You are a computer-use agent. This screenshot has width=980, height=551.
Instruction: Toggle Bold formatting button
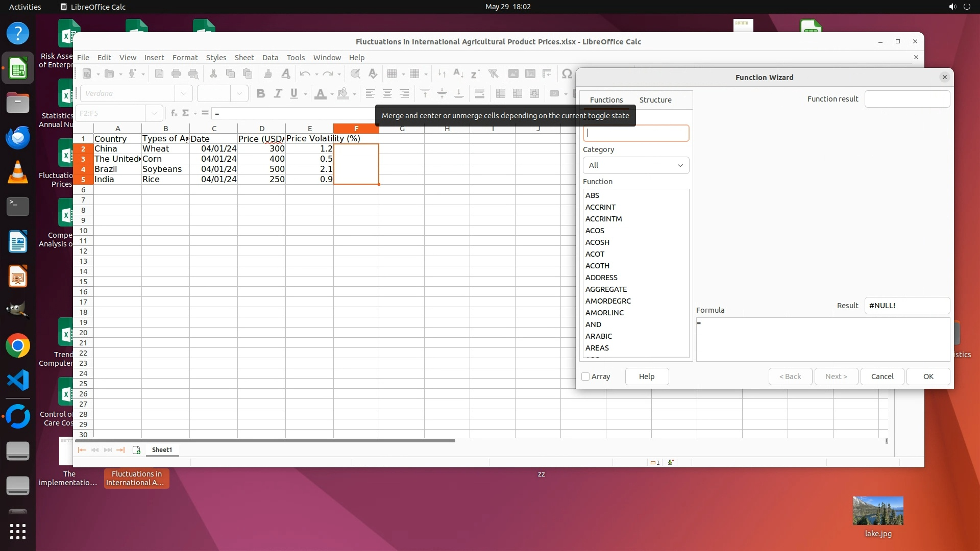point(261,93)
